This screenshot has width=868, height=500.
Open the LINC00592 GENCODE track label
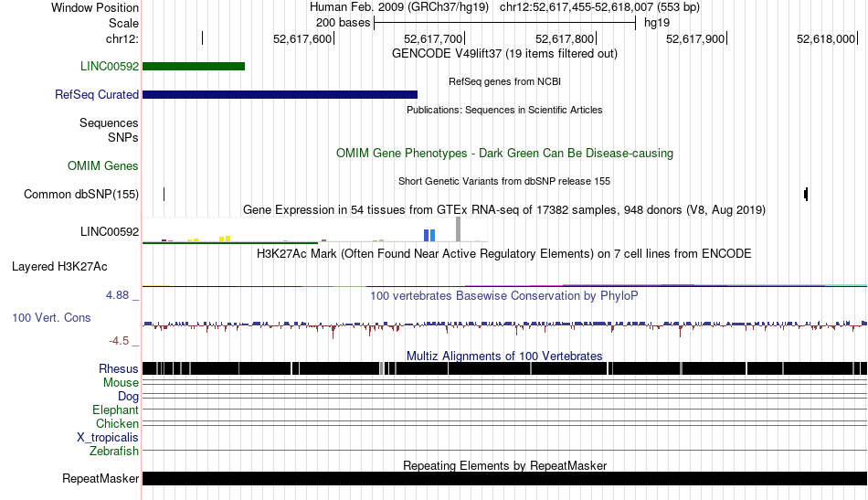point(110,67)
